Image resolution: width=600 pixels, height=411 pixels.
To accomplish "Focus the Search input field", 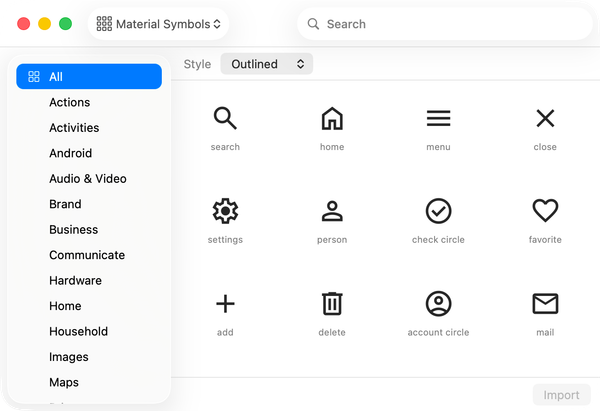I will tap(445, 24).
